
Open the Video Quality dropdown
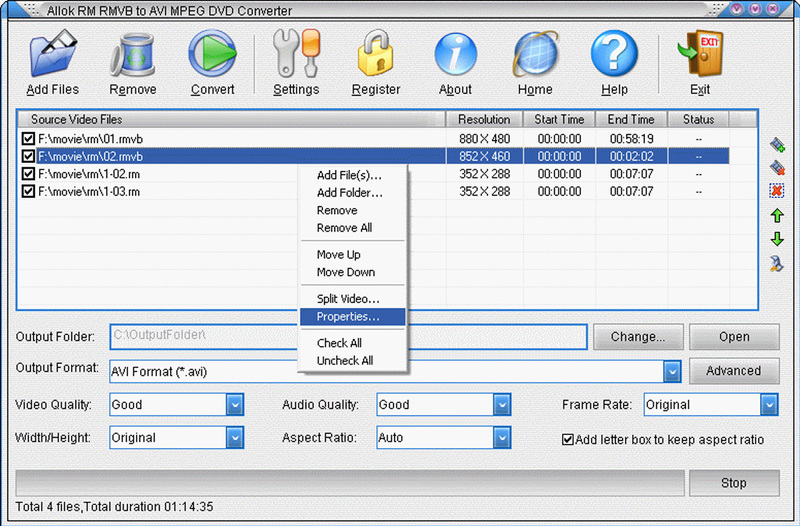(x=235, y=405)
